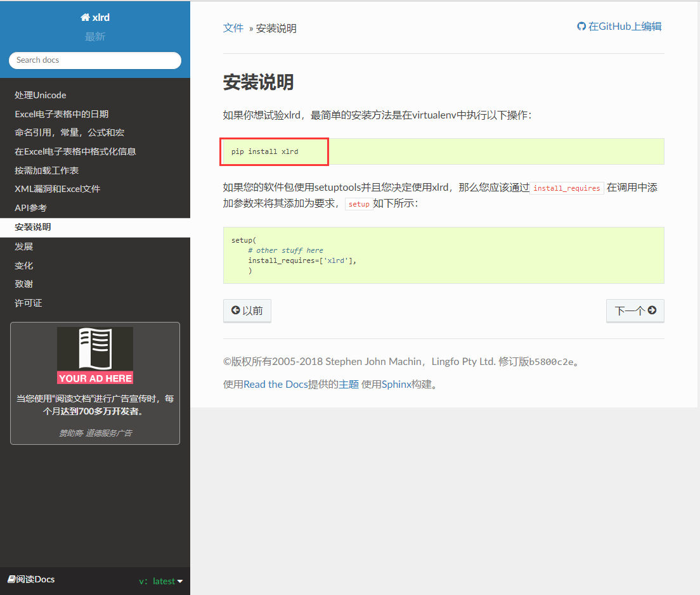700x595 pixels.
Task: Click the install_requires inline code
Action: coord(566,188)
